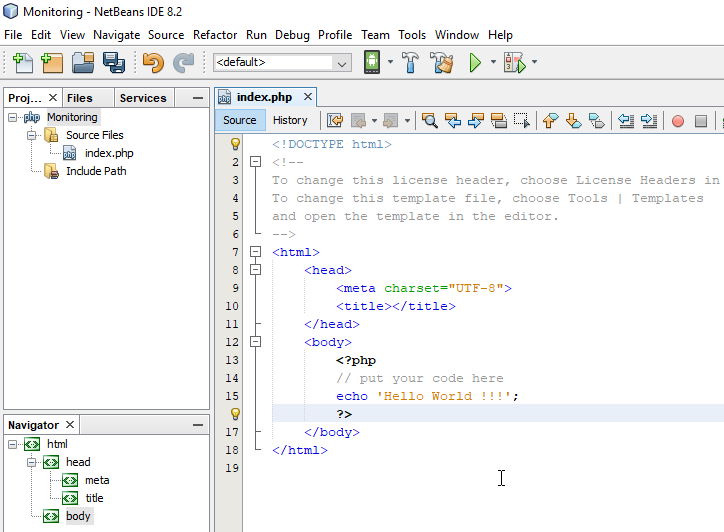Viewport: 724px width, 532px height.
Task: Open the Navigate menu
Action: tap(116, 35)
